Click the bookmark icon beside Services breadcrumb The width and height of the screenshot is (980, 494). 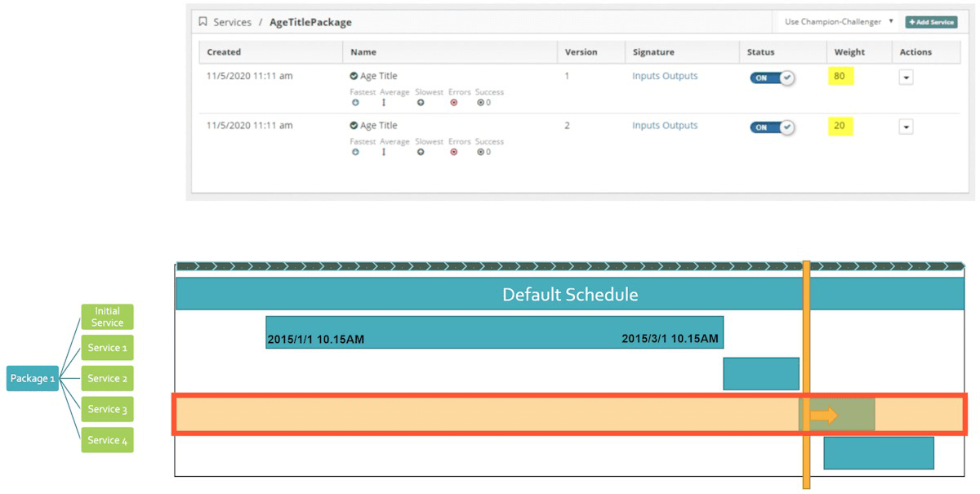click(203, 22)
